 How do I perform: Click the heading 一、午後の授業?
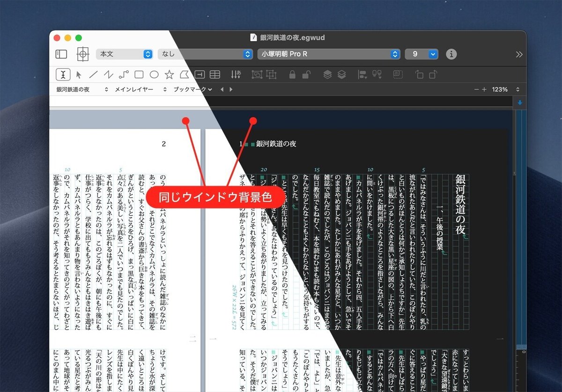439,228
